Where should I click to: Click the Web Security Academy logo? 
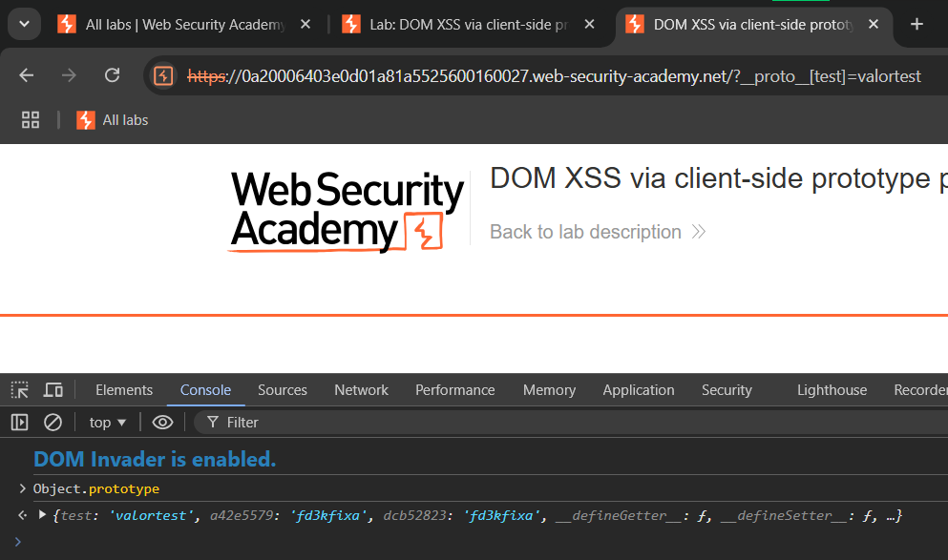(x=347, y=212)
